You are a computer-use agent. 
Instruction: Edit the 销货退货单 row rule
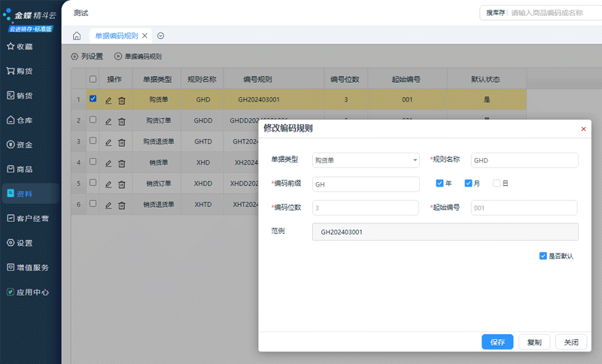pos(108,205)
